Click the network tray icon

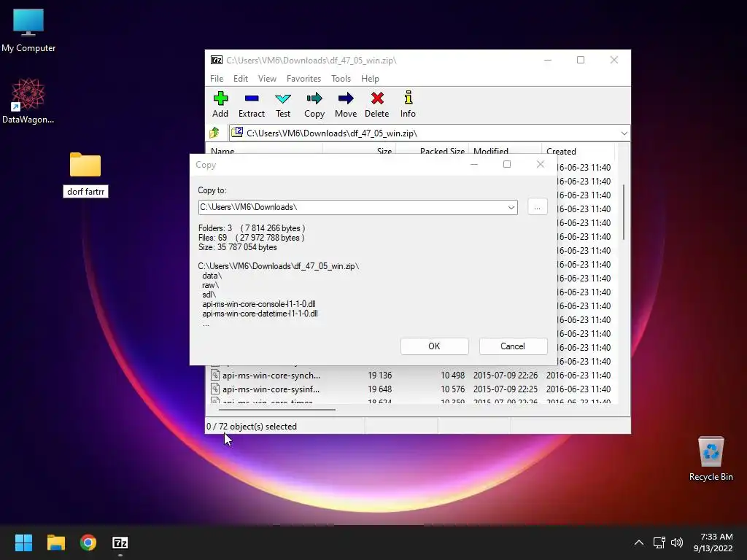(x=659, y=542)
